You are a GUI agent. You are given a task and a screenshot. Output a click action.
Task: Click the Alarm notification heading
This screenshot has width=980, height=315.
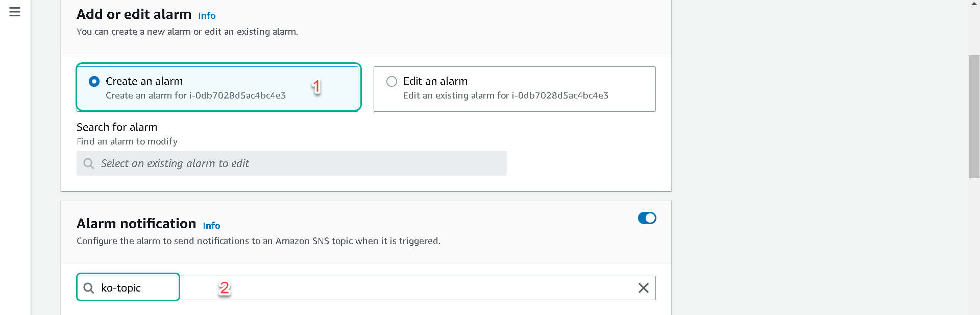(136, 224)
